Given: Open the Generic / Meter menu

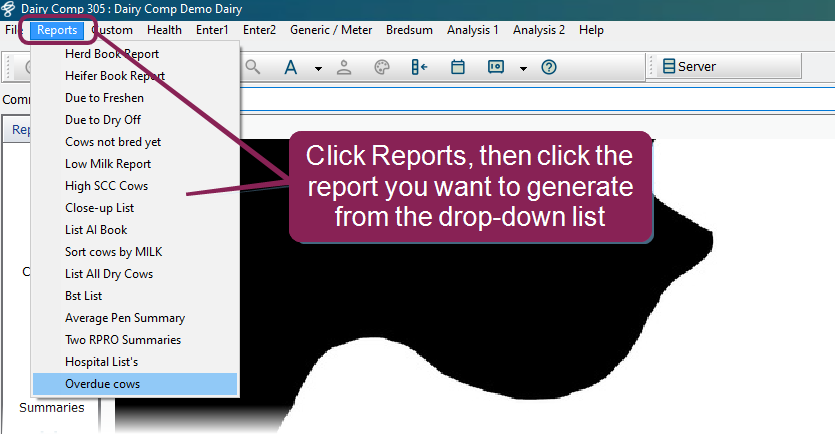Looking at the screenshot, I should [x=331, y=30].
